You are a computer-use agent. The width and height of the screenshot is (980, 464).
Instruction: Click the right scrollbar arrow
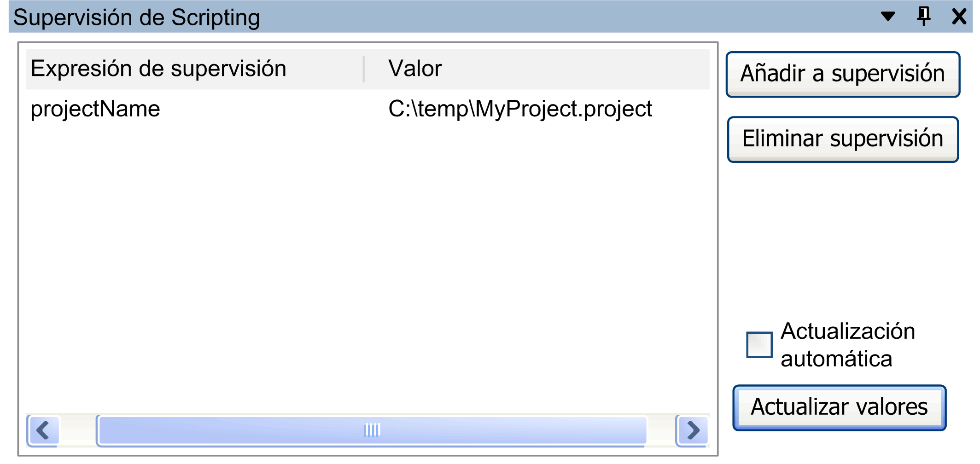point(692,430)
